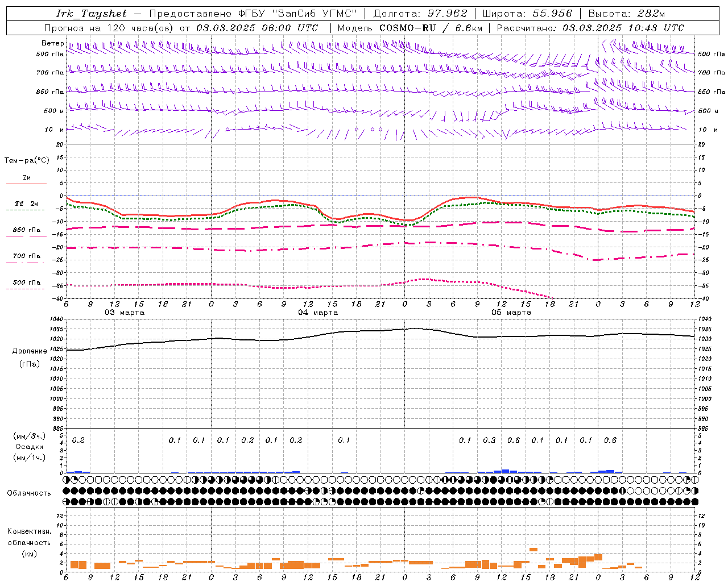Screen dimensions: 728x582
Task: Click the (км) convective cloud unit label
Action: [29, 554]
